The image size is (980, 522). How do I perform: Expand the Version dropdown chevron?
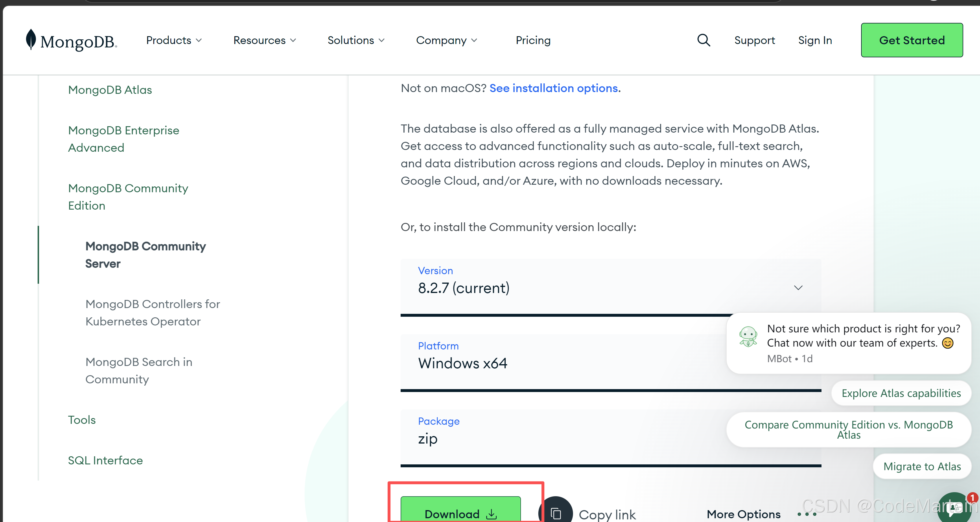(798, 288)
